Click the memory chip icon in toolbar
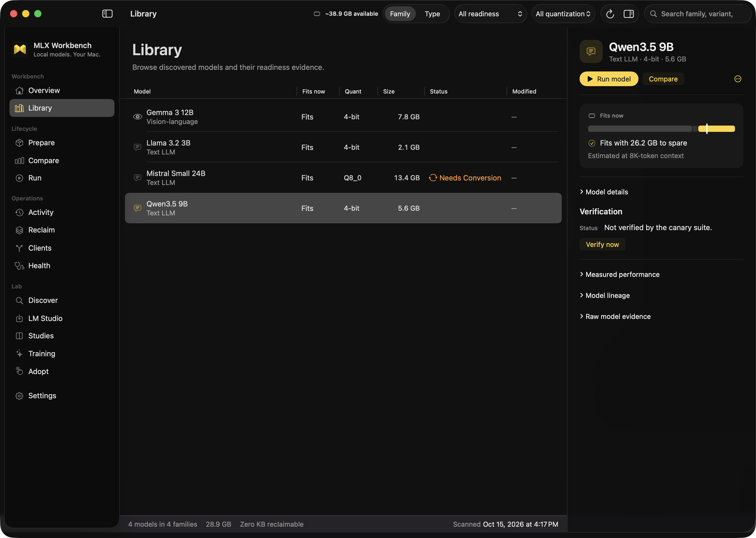Screen dimensions: 756x538 click(x=317, y=14)
